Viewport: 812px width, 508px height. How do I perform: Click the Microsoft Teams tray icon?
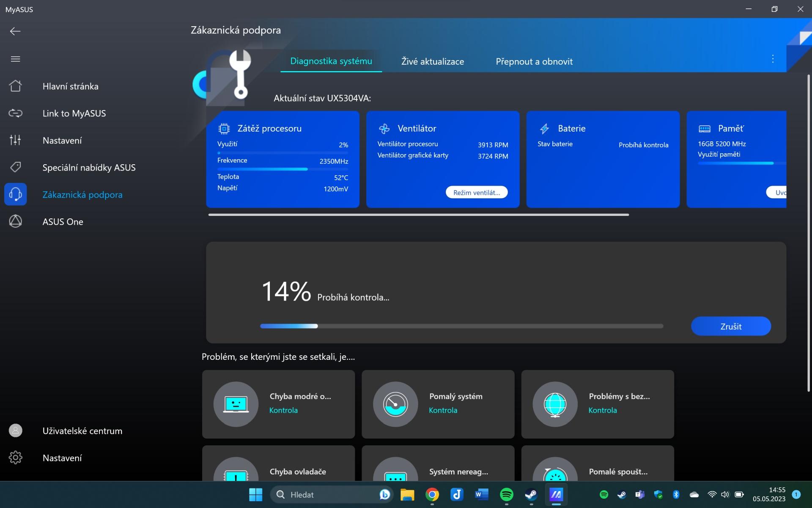point(640,494)
